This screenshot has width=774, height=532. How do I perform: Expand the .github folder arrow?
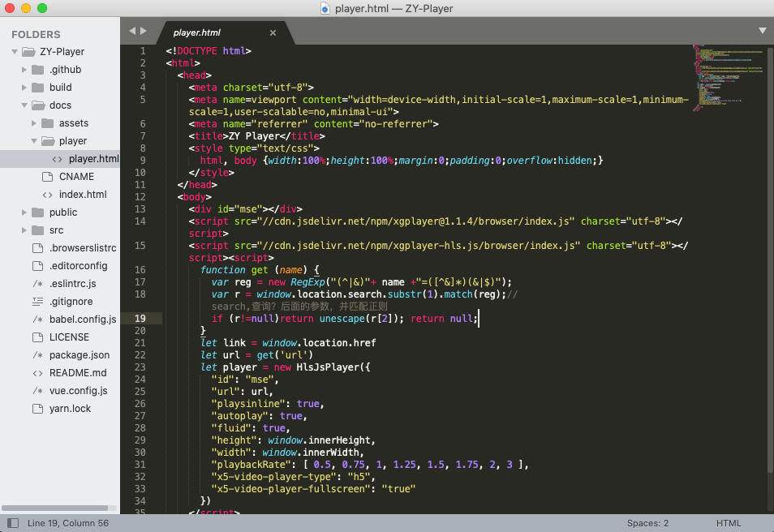(24, 70)
